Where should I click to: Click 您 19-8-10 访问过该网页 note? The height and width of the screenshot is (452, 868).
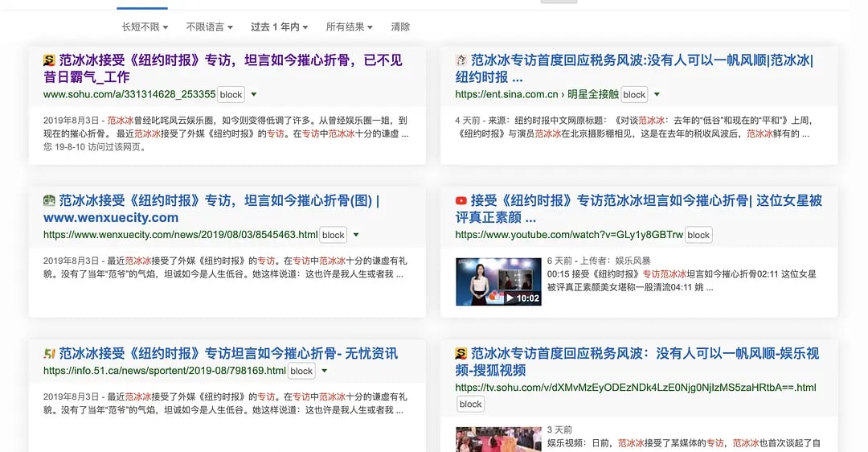point(95,147)
